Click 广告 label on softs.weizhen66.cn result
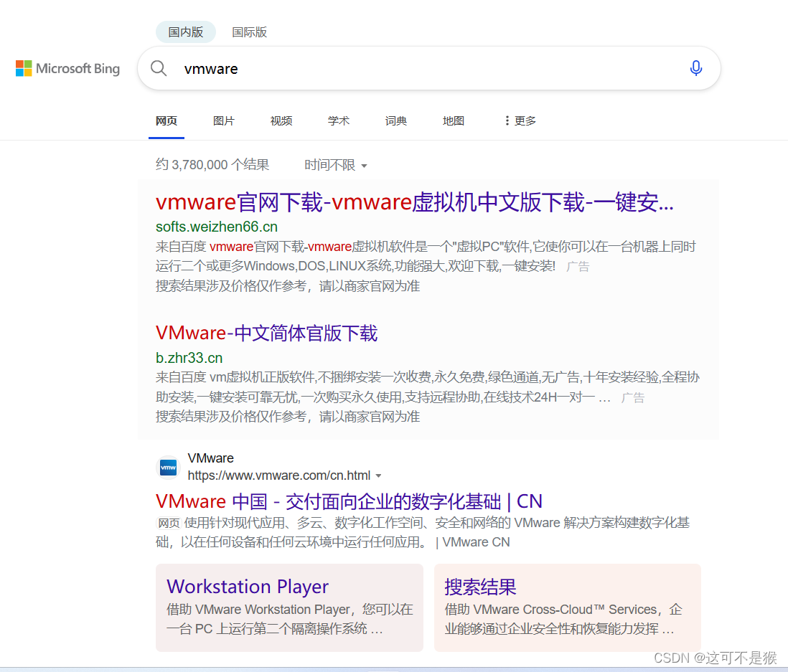This screenshot has width=788, height=672. (x=578, y=267)
